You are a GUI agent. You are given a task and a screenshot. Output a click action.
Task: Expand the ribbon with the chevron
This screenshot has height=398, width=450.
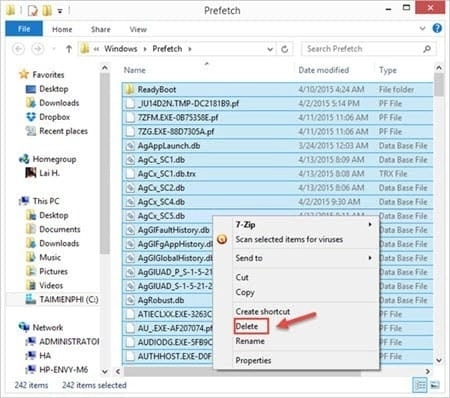tap(422, 29)
